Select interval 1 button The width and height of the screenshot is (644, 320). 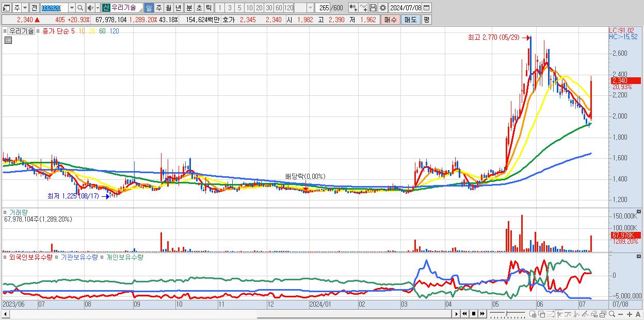tap(220, 8)
